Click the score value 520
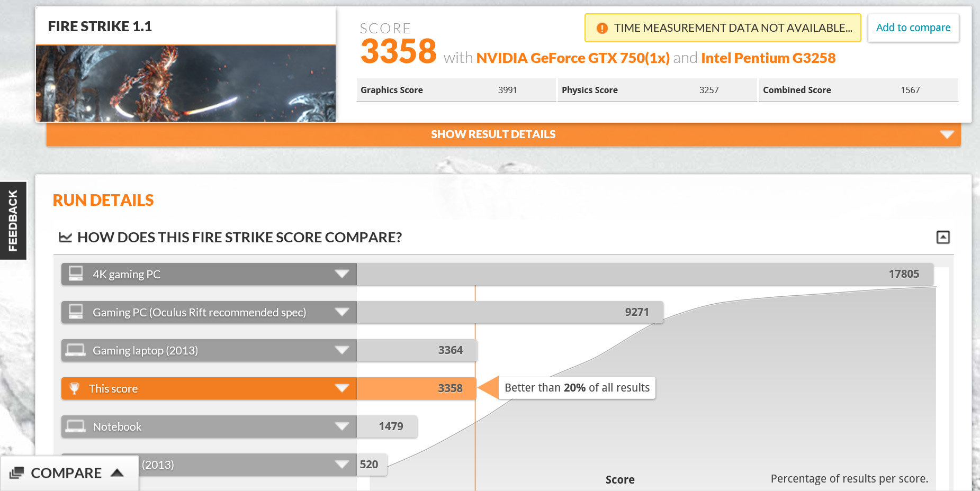This screenshot has width=980, height=491. tap(369, 465)
